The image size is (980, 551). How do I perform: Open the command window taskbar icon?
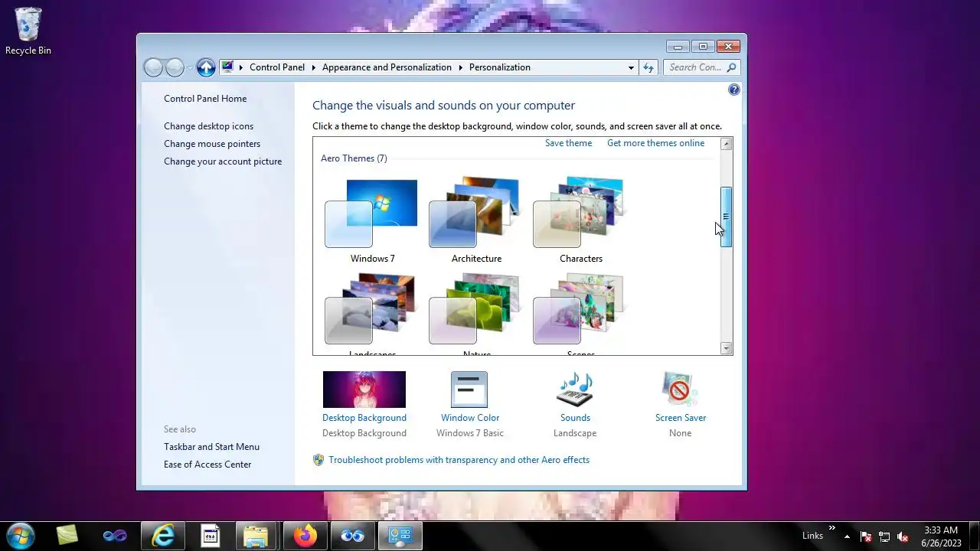pos(210,536)
